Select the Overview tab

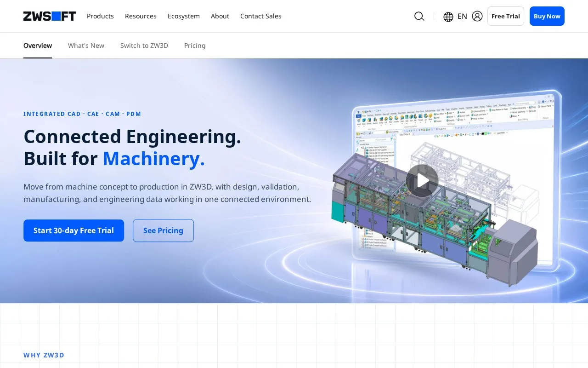coord(38,46)
